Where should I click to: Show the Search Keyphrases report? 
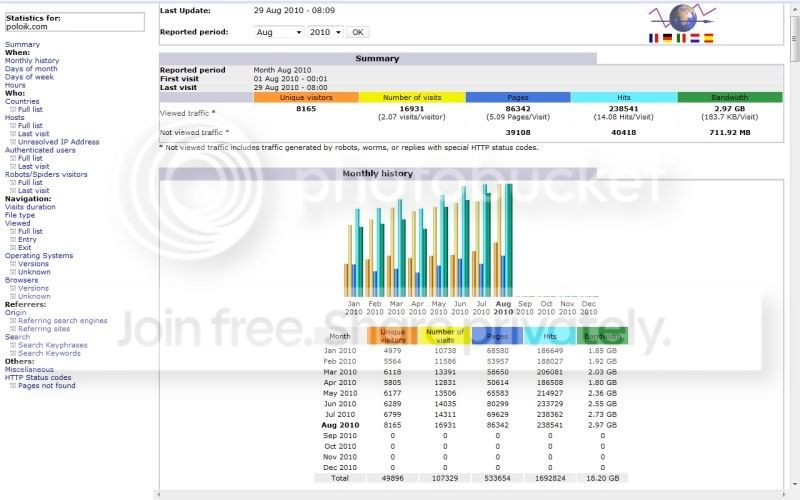tap(53, 345)
